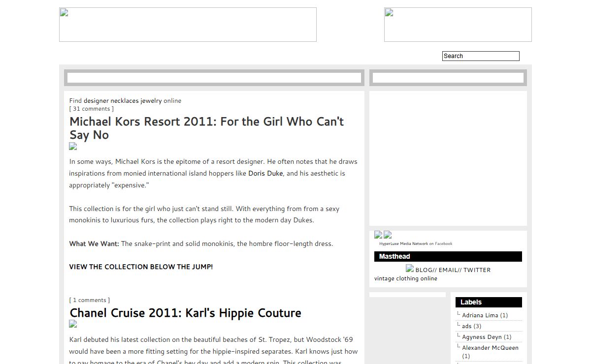Select the 'ads' label
The image size is (591, 364).
tap(466, 326)
